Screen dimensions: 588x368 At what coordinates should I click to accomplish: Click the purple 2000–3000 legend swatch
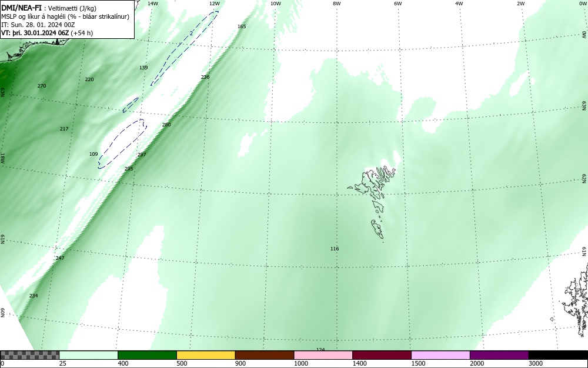[499, 355]
